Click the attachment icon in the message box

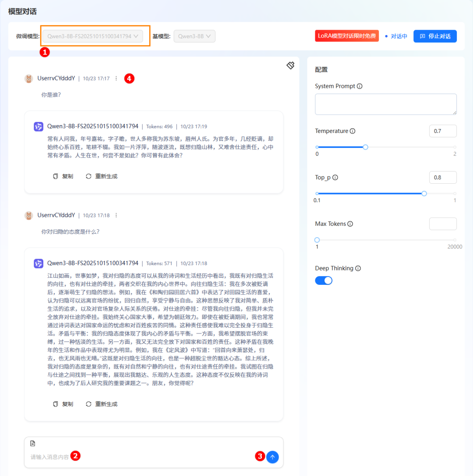32,443
